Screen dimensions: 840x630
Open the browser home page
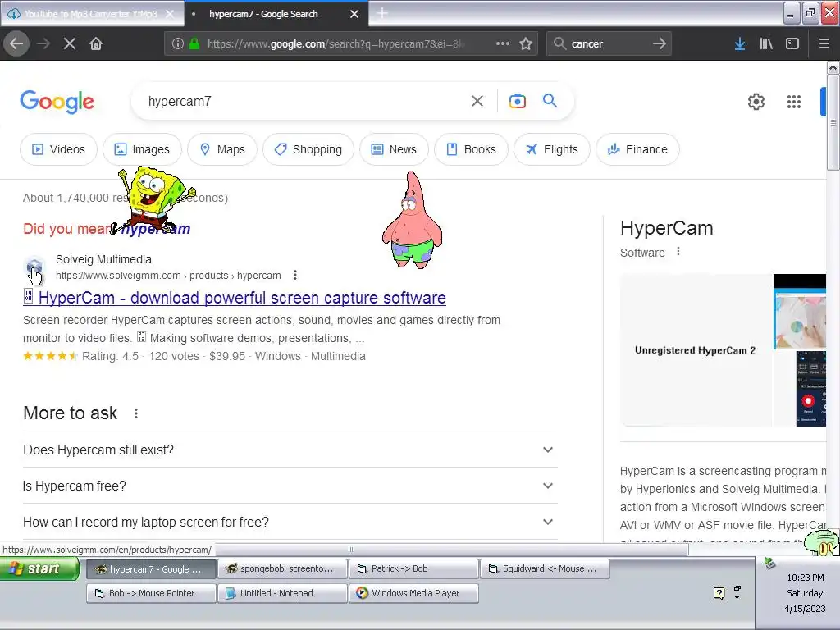96,43
